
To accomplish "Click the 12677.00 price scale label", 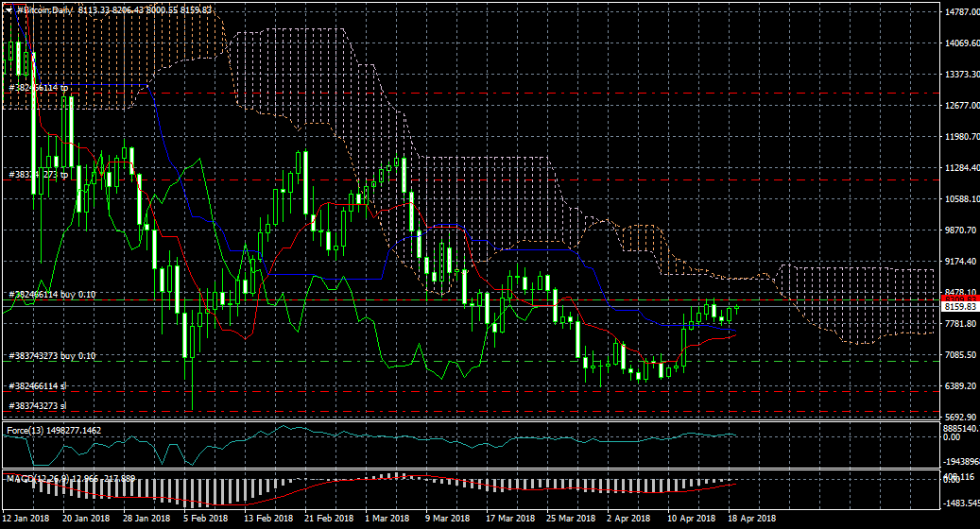I will point(960,106).
